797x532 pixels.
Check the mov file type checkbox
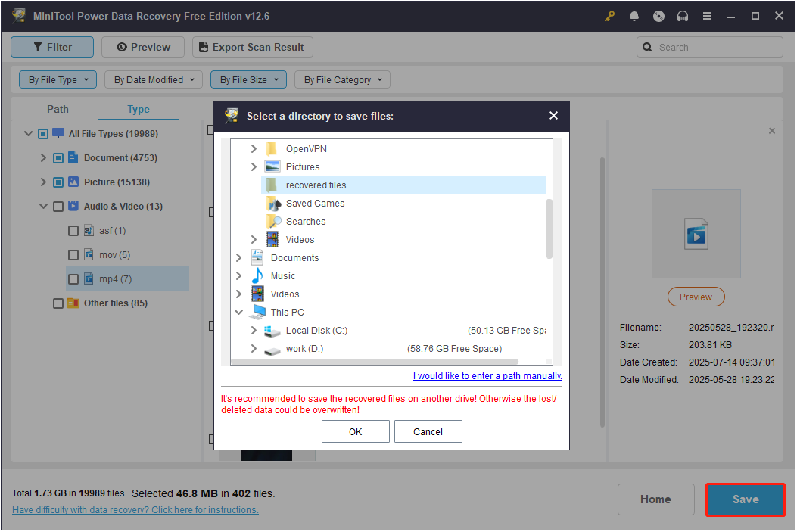[73, 254]
